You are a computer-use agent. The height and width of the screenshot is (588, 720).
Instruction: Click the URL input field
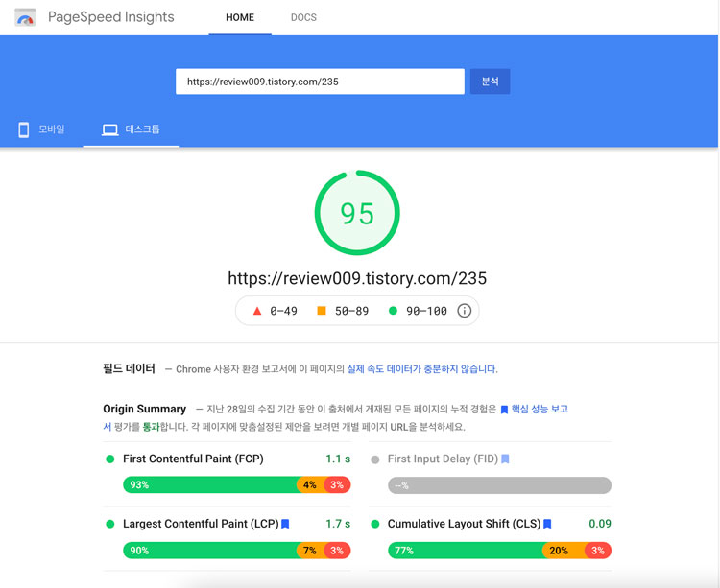click(320, 82)
